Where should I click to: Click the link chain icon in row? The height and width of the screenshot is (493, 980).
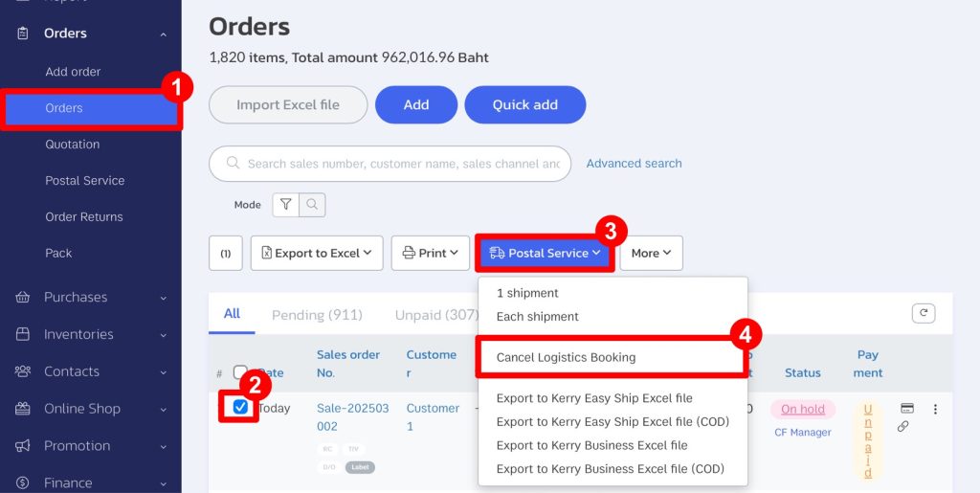pyautogui.click(x=902, y=427)
